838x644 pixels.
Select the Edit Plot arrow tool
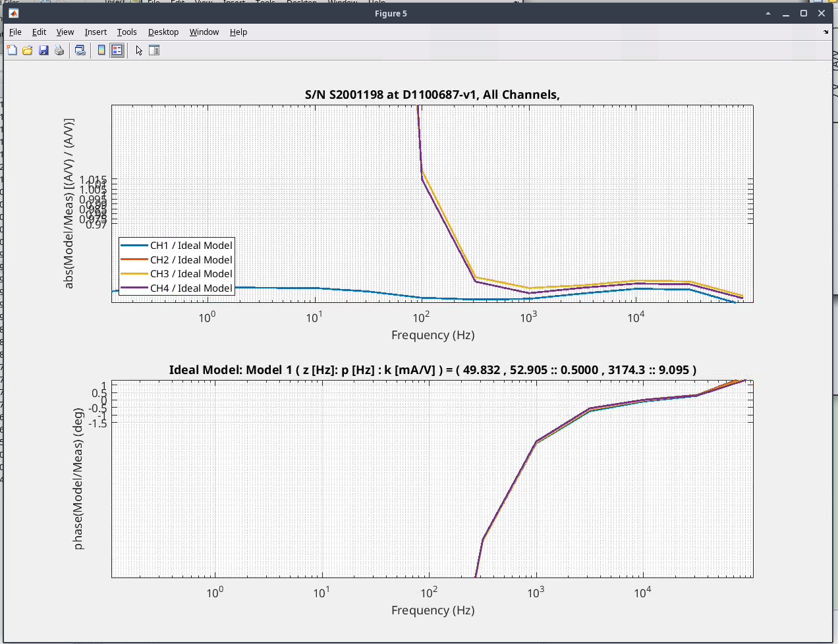[139, 50]
